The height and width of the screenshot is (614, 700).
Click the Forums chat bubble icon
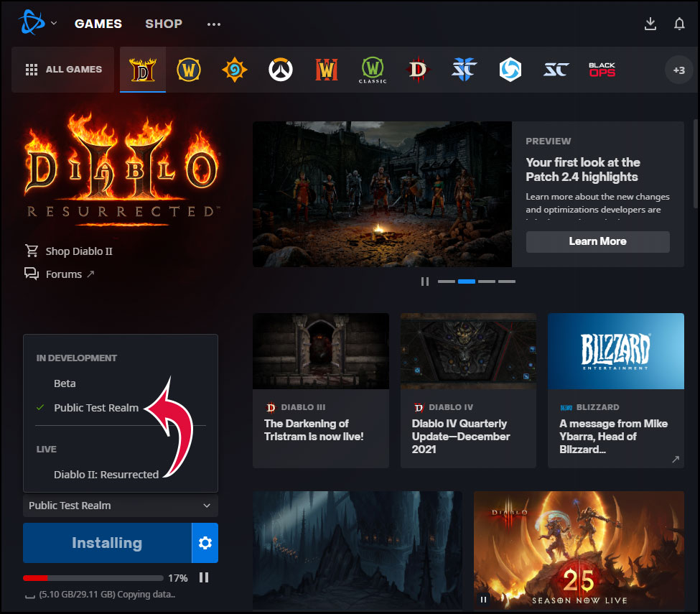click(x=32, y=274)
